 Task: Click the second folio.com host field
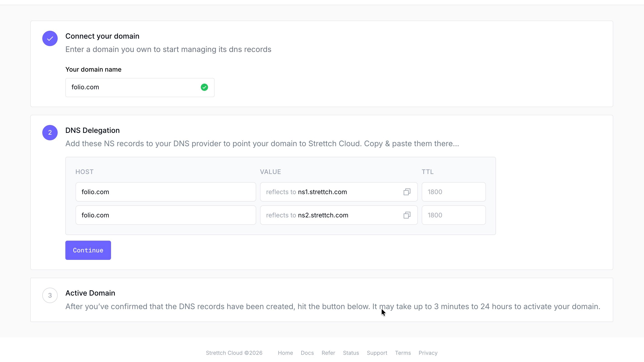166,215
